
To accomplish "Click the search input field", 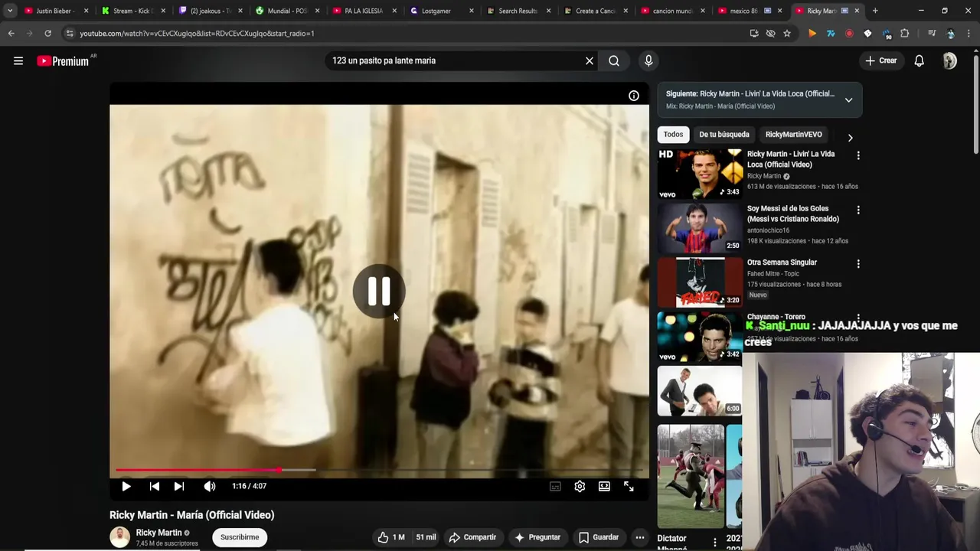I will (x=455, y=60).
